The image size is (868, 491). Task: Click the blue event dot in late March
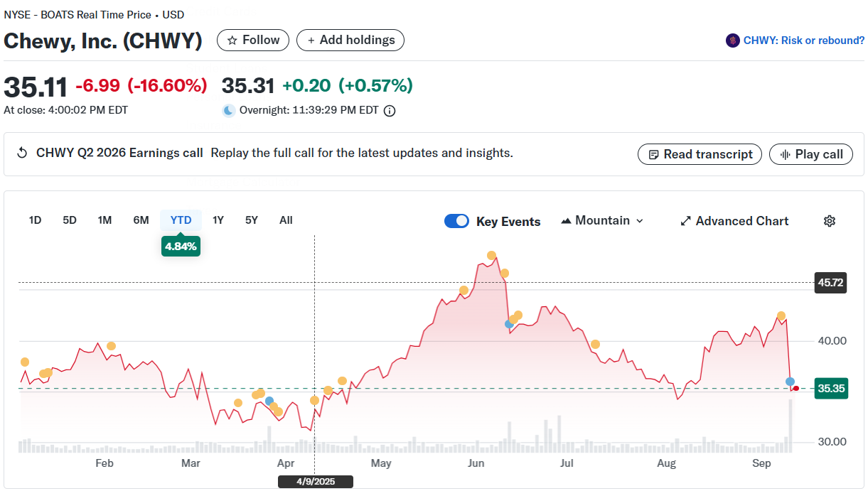[269, 401]
